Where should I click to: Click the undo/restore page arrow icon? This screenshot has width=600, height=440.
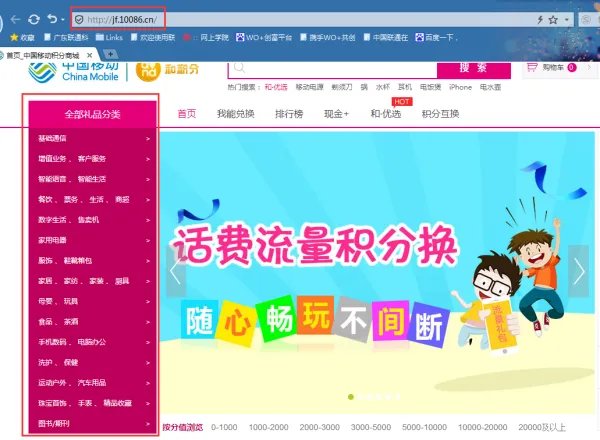52,19
